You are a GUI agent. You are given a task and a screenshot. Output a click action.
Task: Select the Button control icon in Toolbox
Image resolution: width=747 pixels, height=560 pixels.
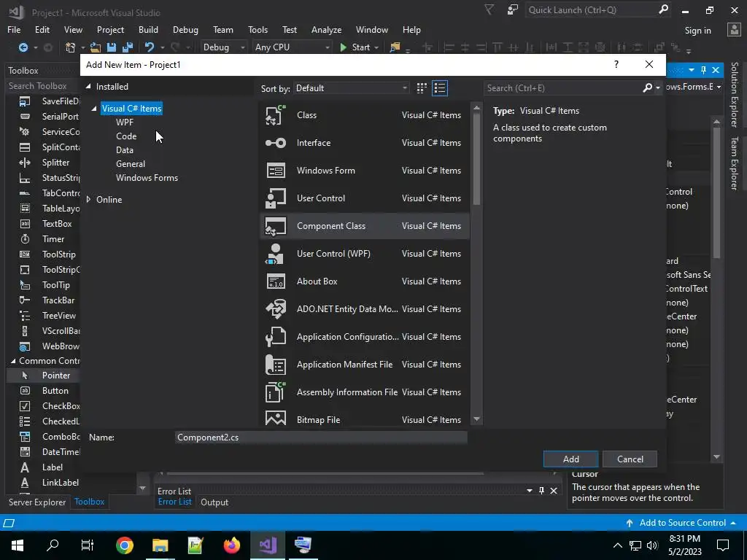click(x=25, y=391)
